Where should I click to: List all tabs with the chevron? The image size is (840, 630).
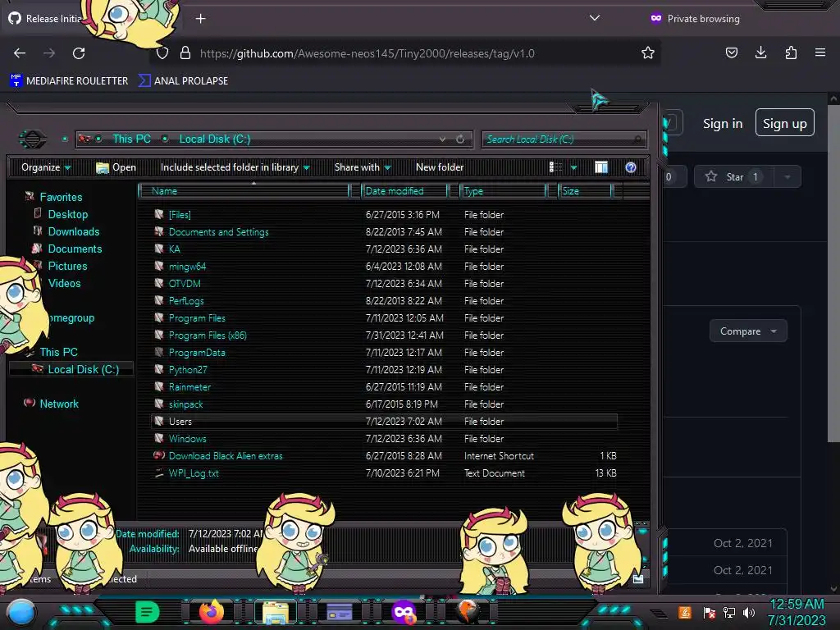(x=594, y=18)
